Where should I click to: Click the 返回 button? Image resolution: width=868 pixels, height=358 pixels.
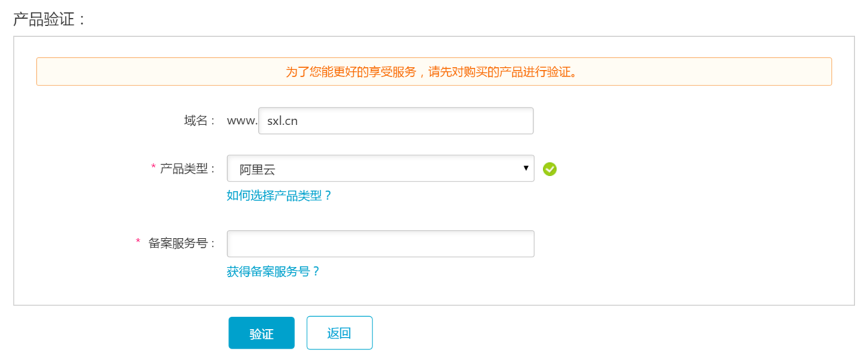click(339, 333)
